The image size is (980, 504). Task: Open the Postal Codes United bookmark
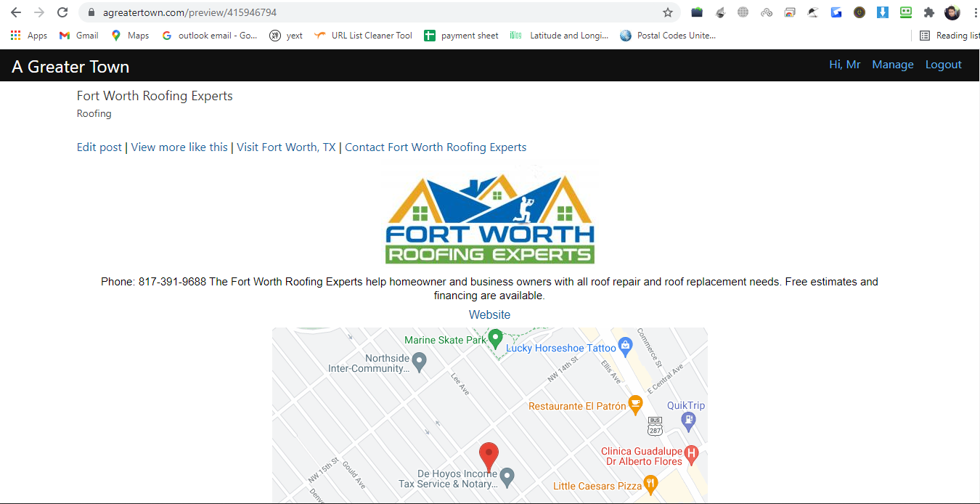669,35
